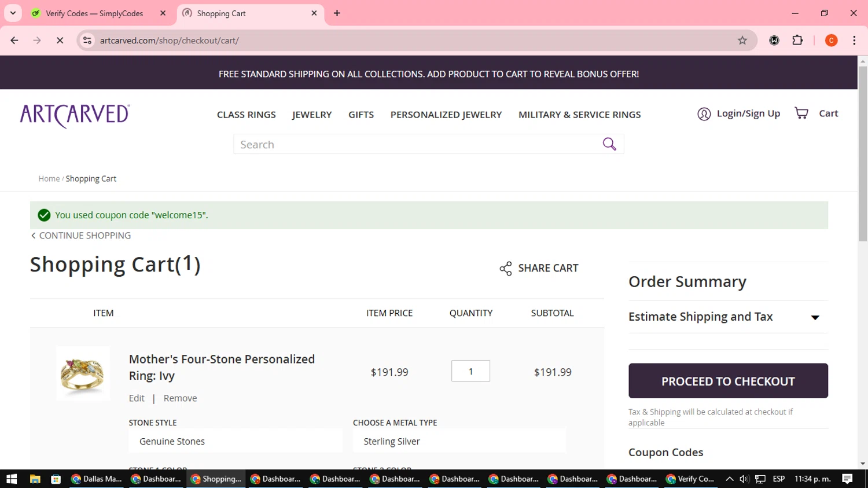
Task: Click the W extension icon in toolbar
Action: 774,41
